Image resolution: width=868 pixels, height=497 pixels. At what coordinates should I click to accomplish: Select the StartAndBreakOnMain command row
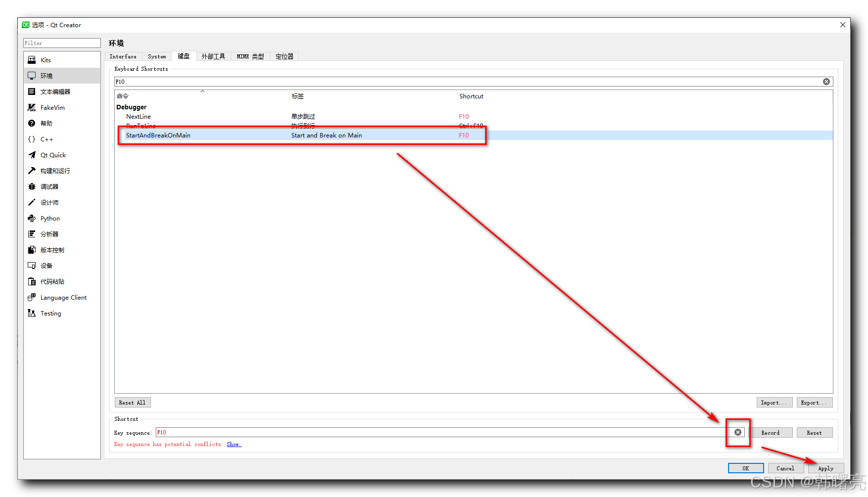(x=474, y=135)
